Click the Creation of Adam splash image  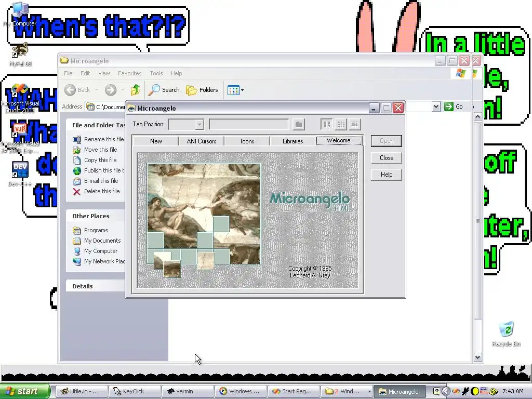[x=204, y=214]
